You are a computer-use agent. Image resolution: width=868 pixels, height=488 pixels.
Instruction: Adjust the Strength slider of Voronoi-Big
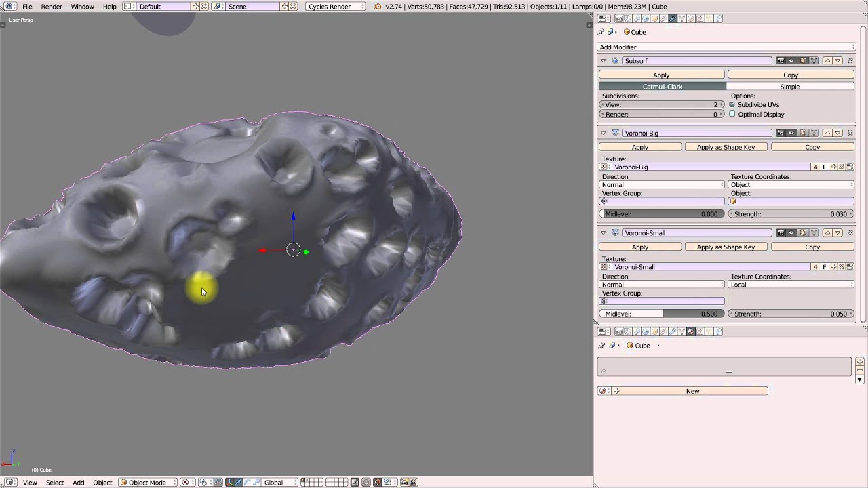[x=791, y=214]
